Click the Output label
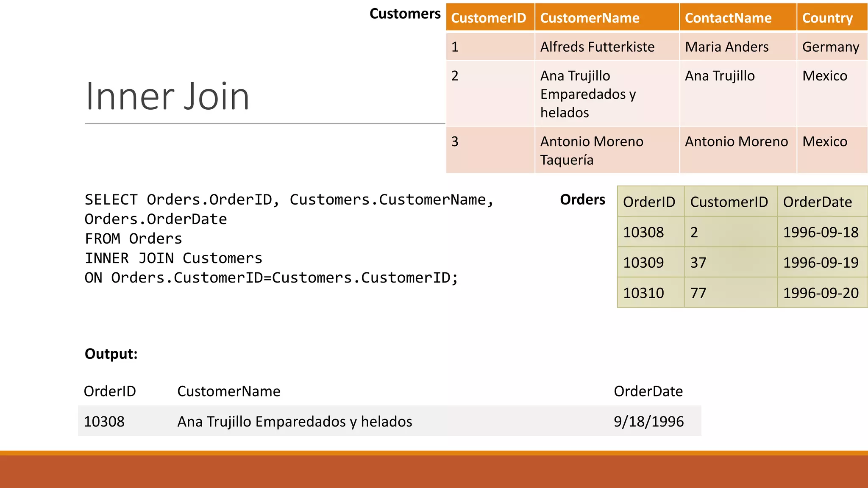The height and width of the screenshot is (488, 868). click(111, 354)
